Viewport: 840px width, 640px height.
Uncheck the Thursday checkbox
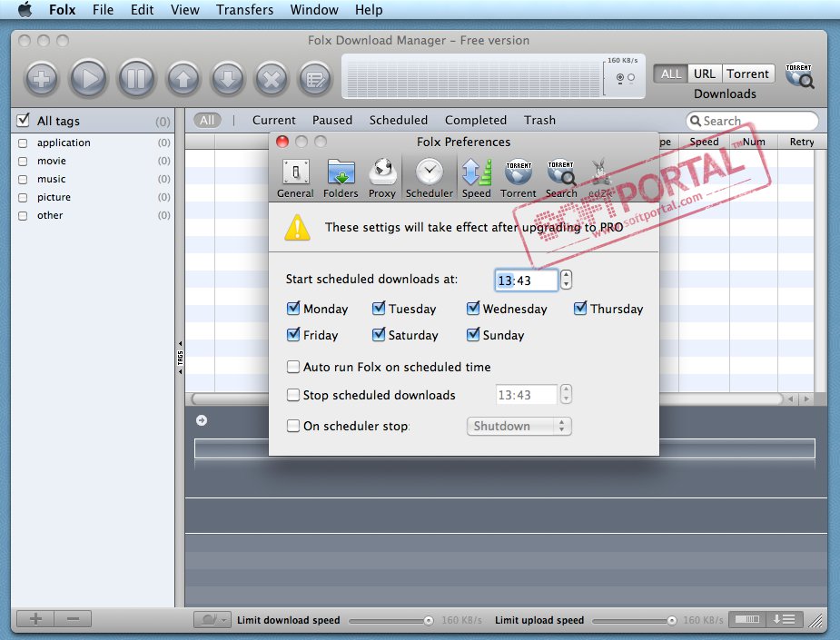580,308
